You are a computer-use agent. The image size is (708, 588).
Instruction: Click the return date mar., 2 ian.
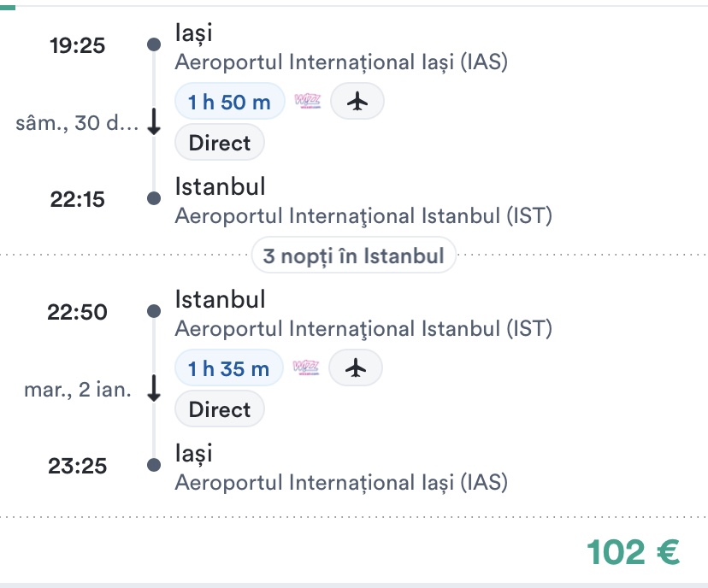(78, 390)
